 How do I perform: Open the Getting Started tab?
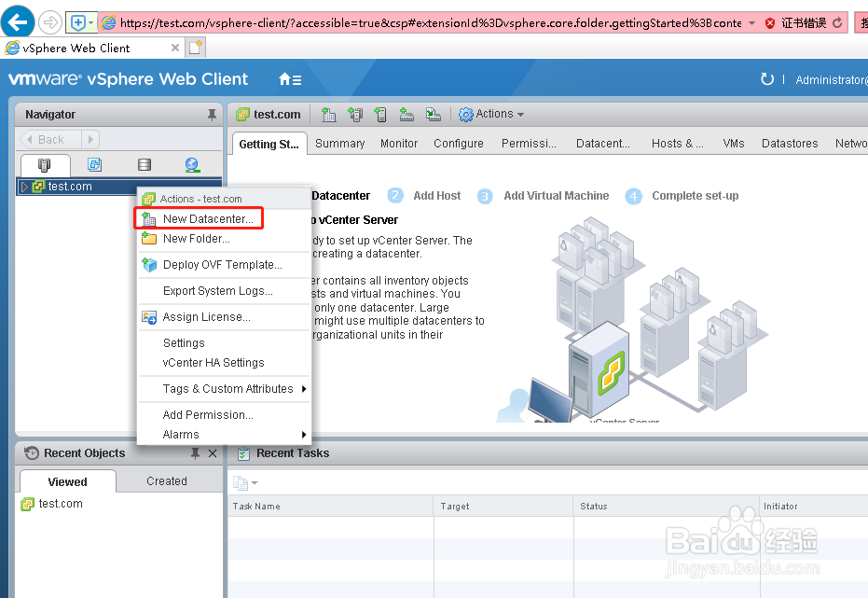coord(269,144)
